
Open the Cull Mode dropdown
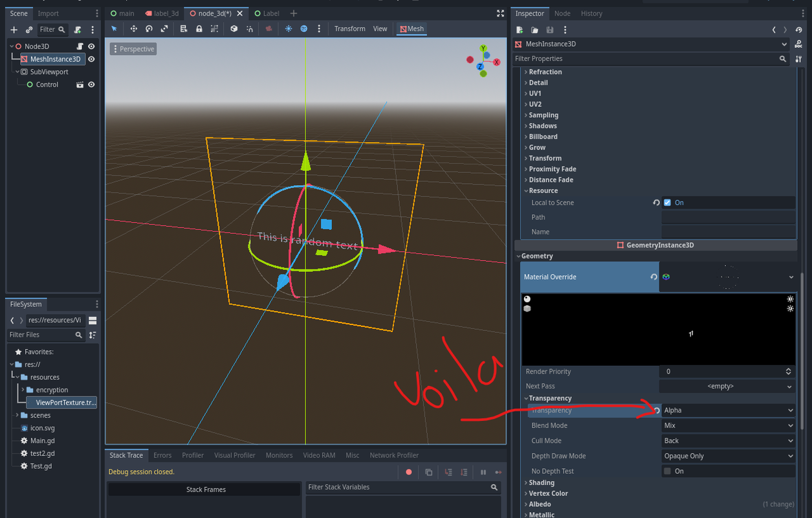click(x=729, y=441)
